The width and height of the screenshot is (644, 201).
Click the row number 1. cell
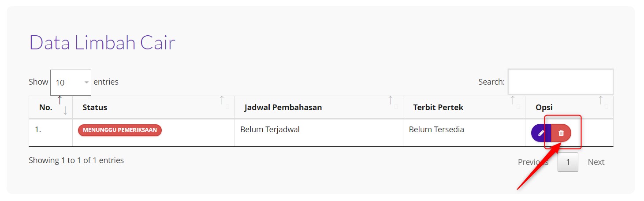[x=38, y=130]
